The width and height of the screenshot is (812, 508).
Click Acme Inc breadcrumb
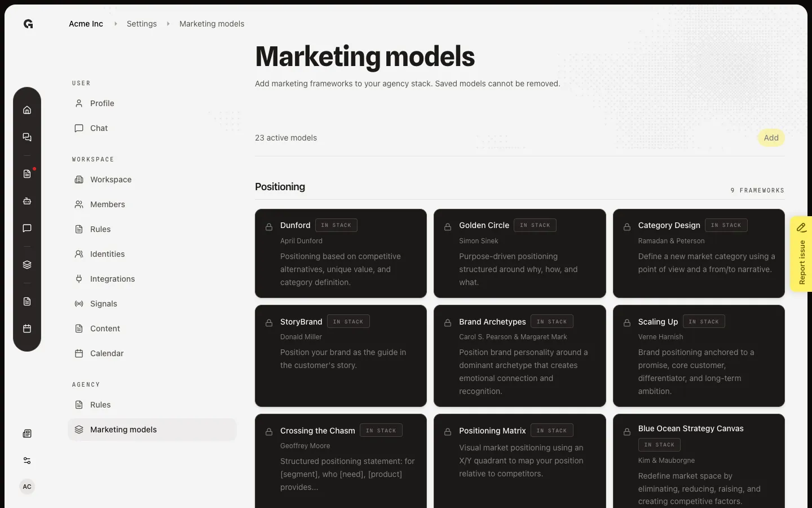(86, 24)
